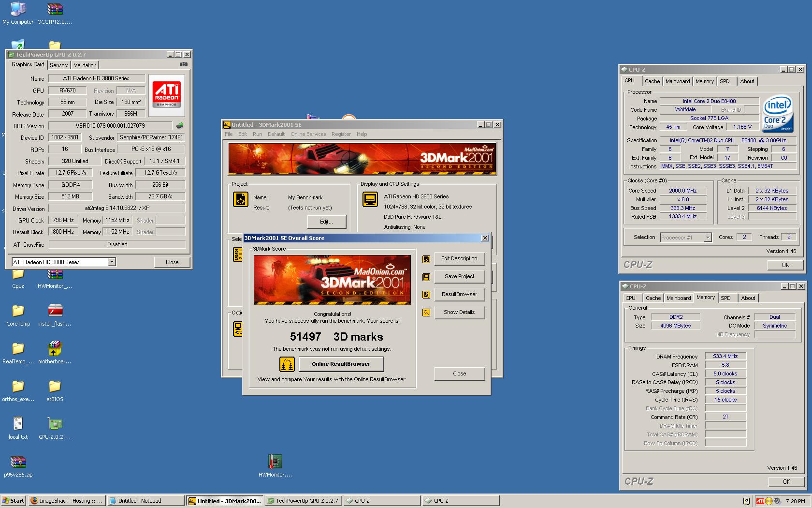Open the Mainboard tab in upper CPU-Z

(x=678, y=81)
